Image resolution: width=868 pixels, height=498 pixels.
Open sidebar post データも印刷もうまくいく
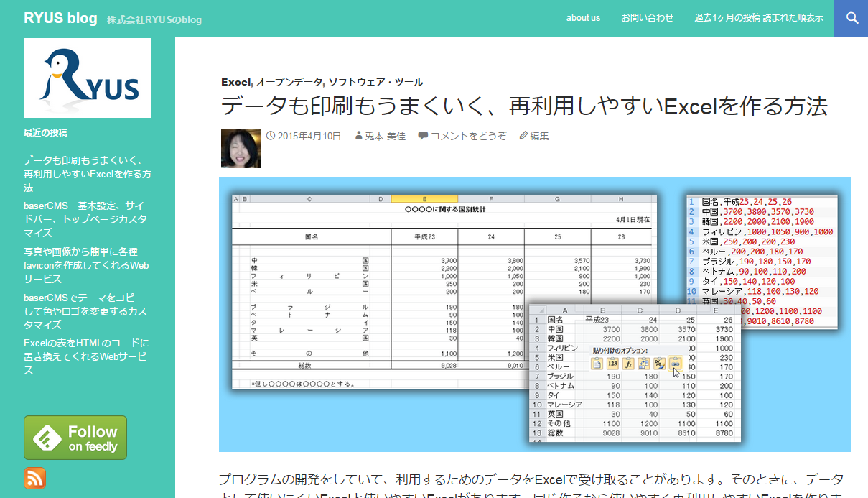(x=88, y=174)
